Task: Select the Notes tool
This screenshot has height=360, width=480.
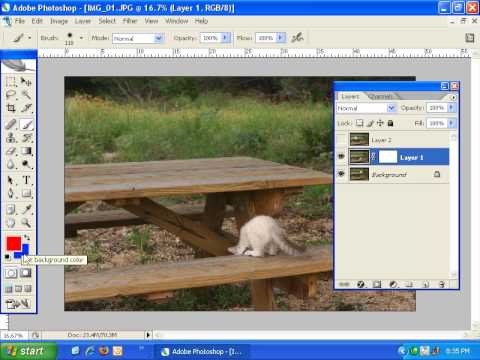Action: pyautogui.click(x=11, y=209)
